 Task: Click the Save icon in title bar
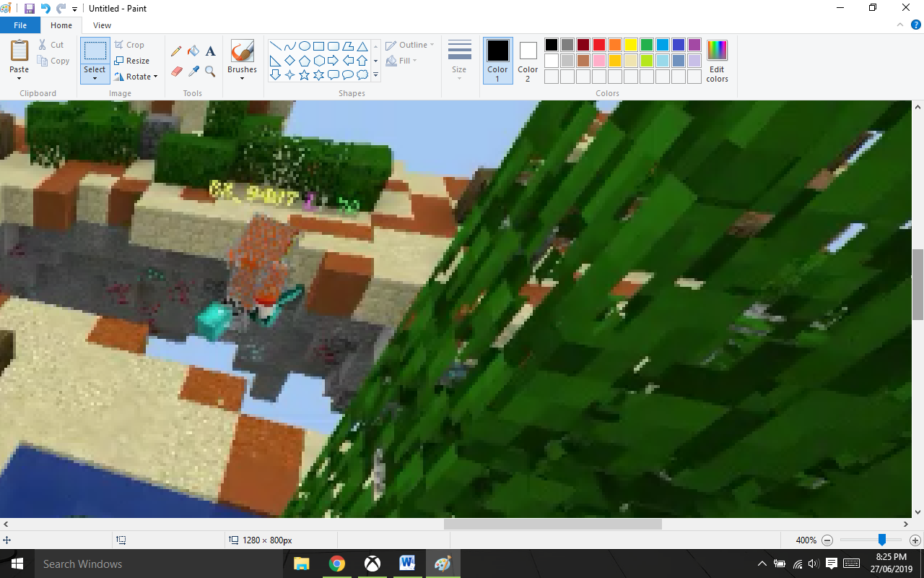click(30, 9)
